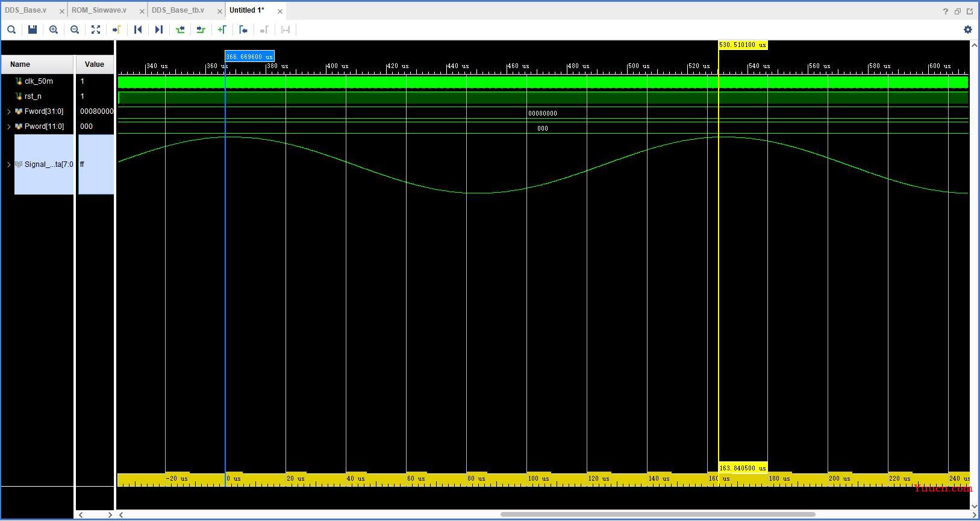Click the Go to Cursor icon
980x521 pixels.
pos(117,30)
